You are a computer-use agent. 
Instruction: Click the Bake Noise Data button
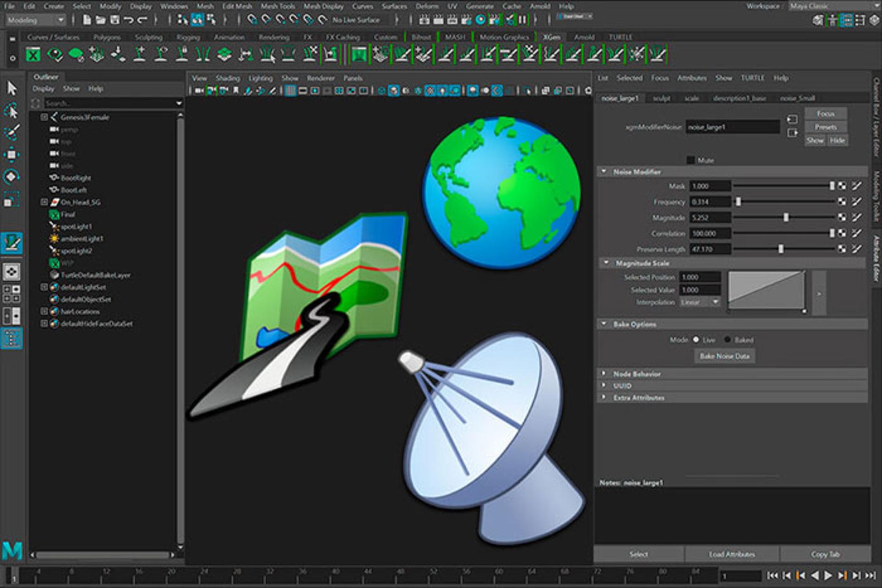724,356
